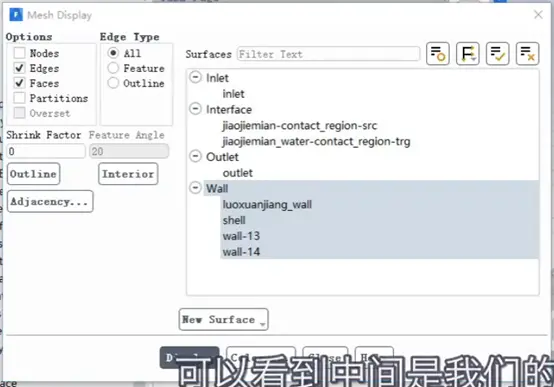Enable the Partitions checkbox
This screenshot has width=554, height=387.
click(x=19, y=98)
